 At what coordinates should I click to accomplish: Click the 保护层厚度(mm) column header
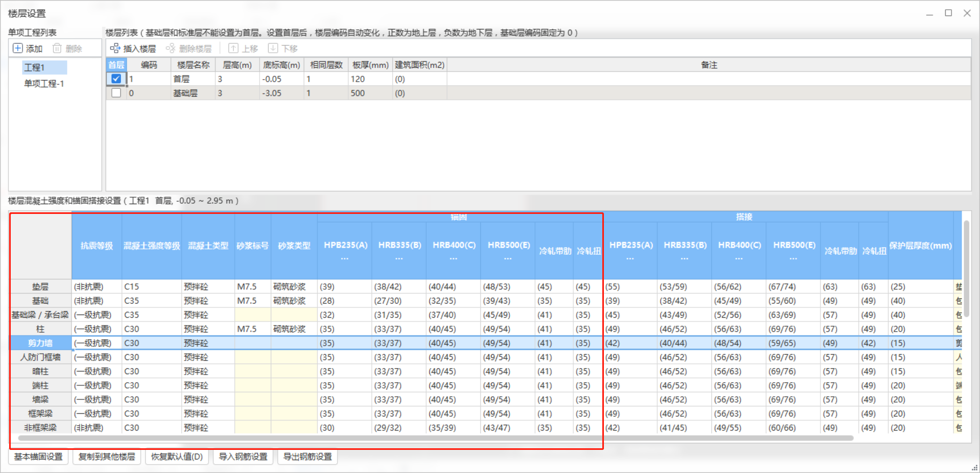(x=920, y=246)
